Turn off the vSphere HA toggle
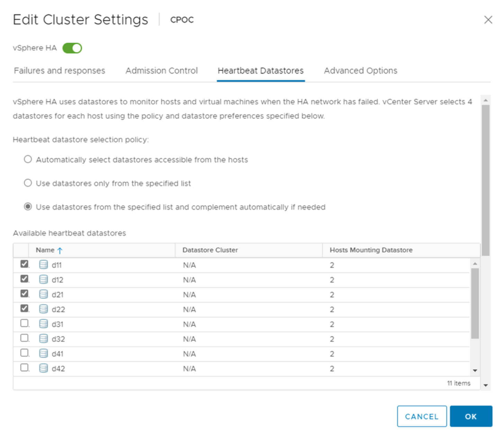The image size is (504, 437). coord(72,48)
